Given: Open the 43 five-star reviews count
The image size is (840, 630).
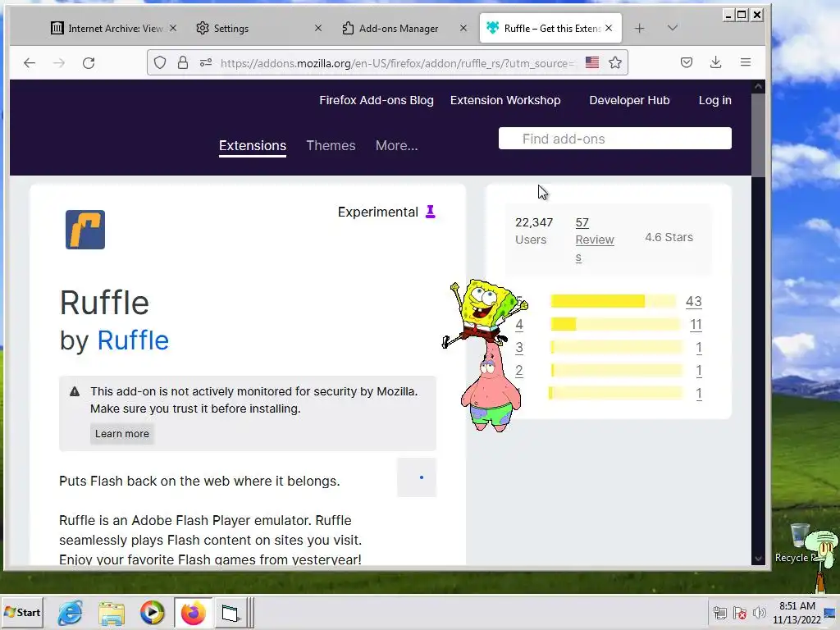Looking at the screenshot, I should pyautogui.click(x=694, y=301).
